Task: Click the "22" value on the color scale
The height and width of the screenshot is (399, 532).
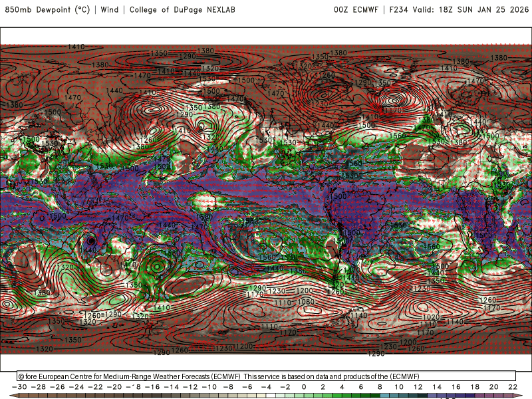Action: (x=513, y=387)
